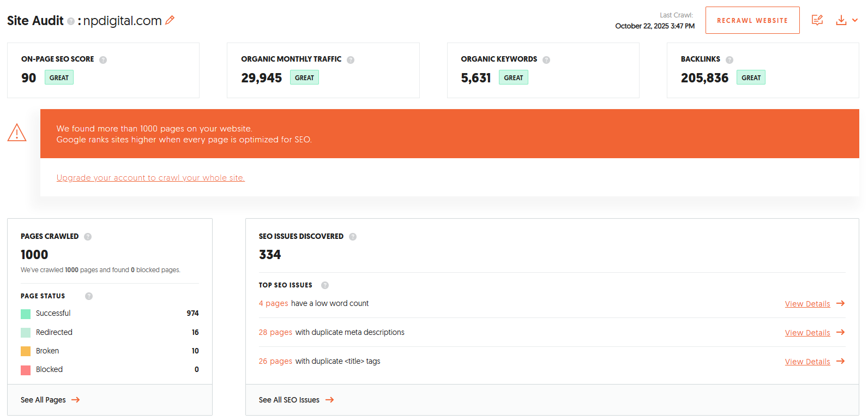The height and width of the screenshot is (420, 868).
Task: Click the See All Pages arrow icon
Action: click(76, 400)
